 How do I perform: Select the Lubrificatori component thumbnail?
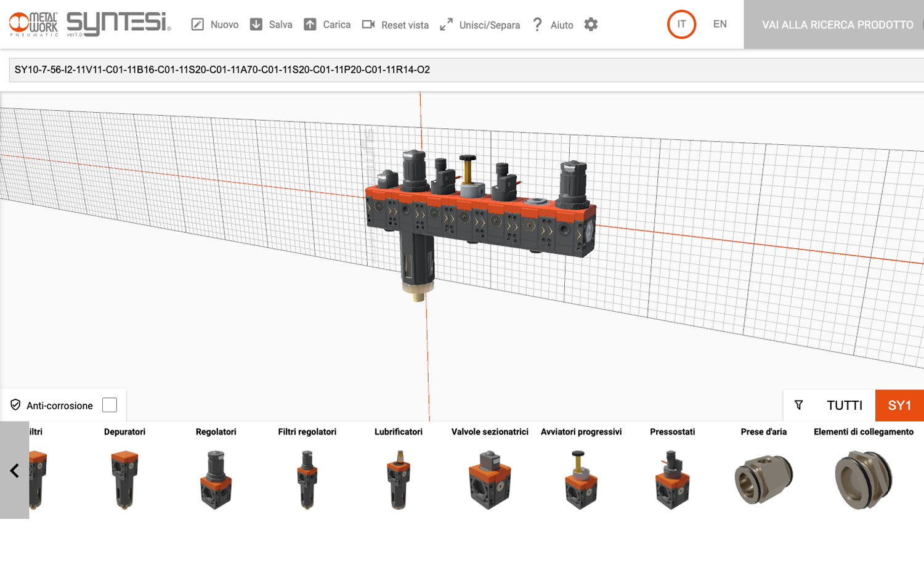point(398,479)
